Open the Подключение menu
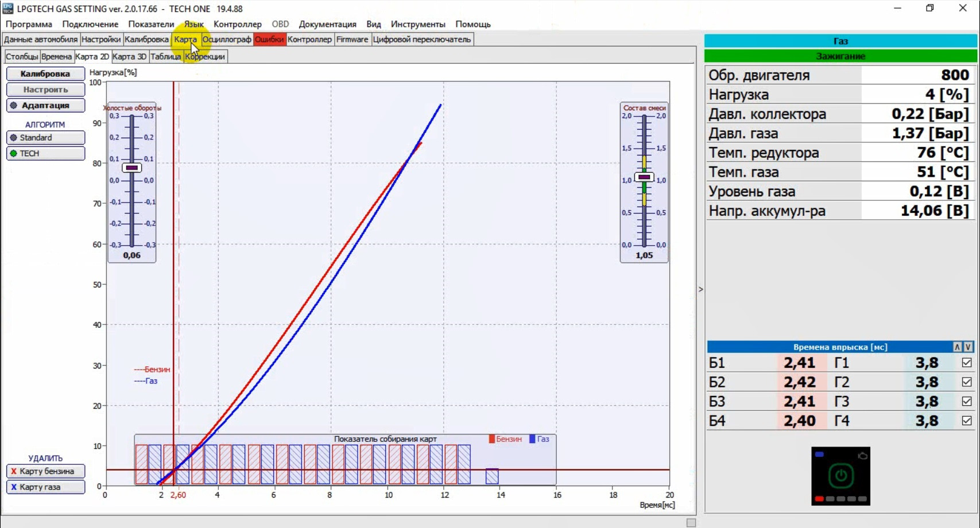Viewport: 980px width, 528px height. click(x=90, y=24)
